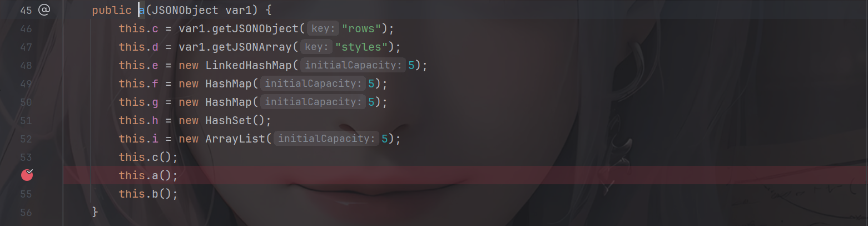The height and width of the screenshot is (226, 868).
Task: Click the this.c() call on line 53
Action: (148, 157)
